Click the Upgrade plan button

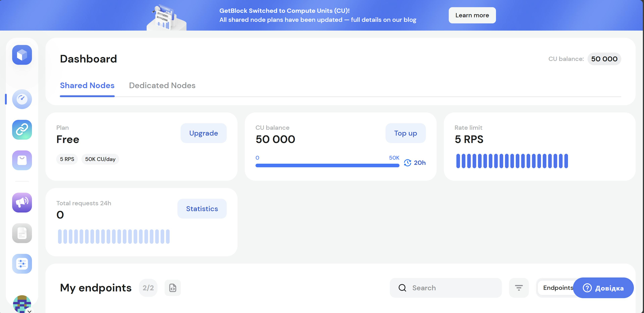[203, 133]
